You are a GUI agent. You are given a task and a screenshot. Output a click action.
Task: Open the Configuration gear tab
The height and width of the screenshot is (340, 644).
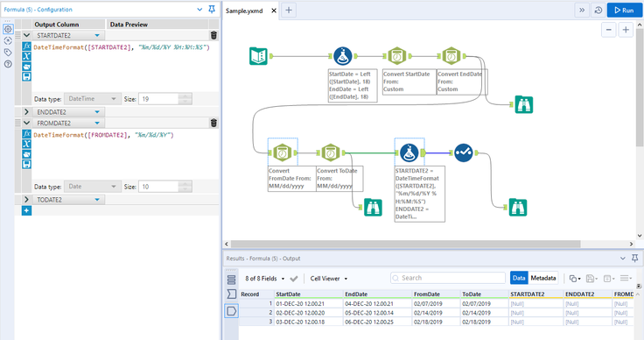pyautogui.click(x=8, y=29)
